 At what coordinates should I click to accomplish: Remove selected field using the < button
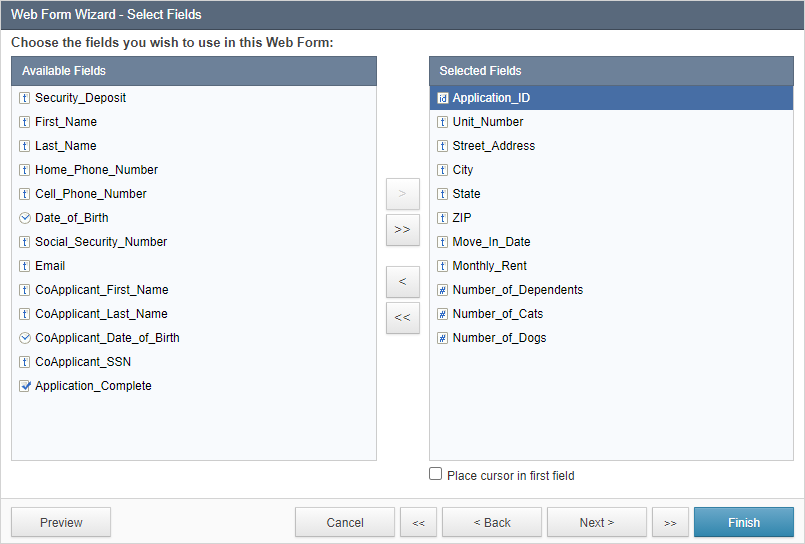[x=402, y=282]
